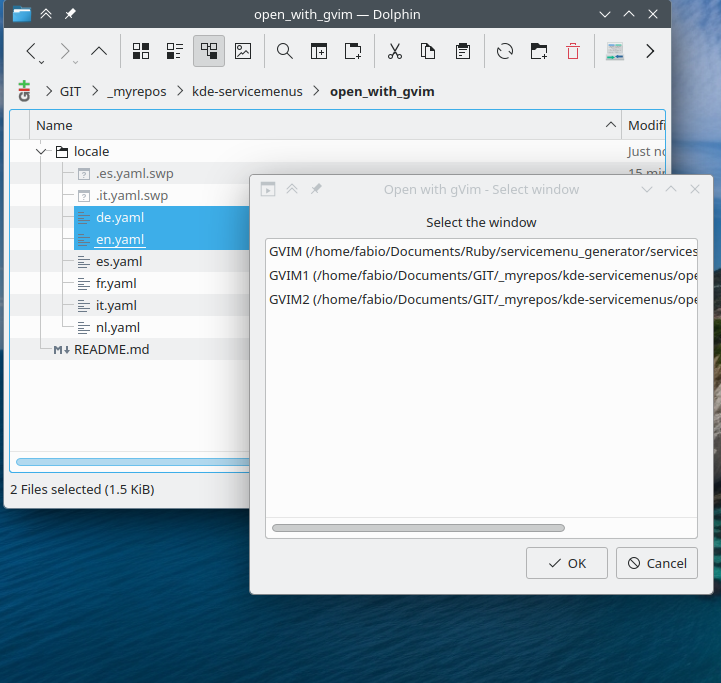The width and height of the screenshot is (721, 683).
Task: Go up to parent folder
Action: (99, 51)
